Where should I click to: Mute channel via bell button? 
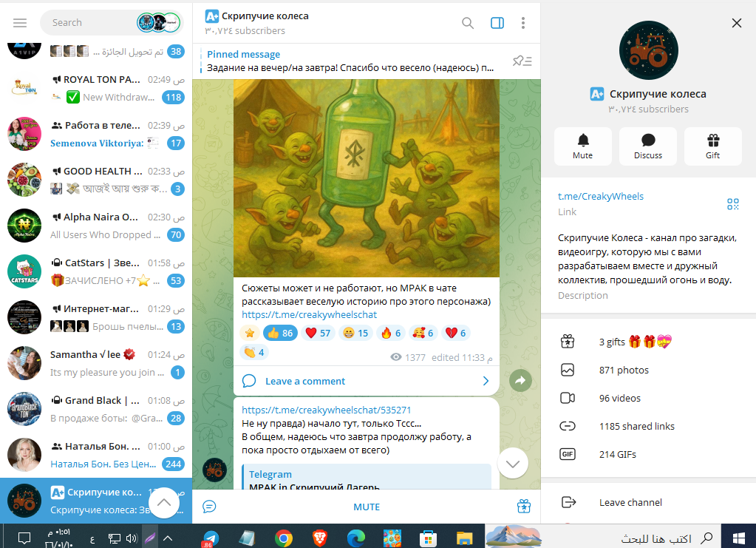pyautogui.click(x=583, y=146)
